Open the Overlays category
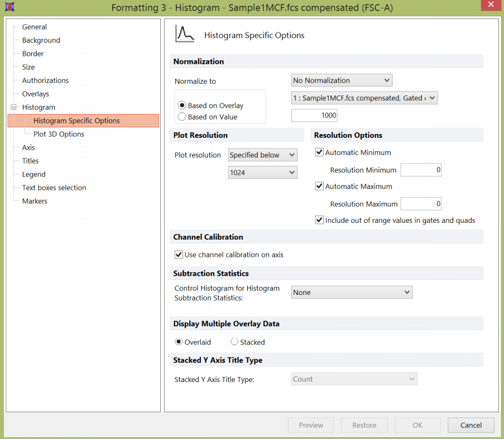Image resolution: width=504 pixels, height=439 pixels. (x=35, y=94)
